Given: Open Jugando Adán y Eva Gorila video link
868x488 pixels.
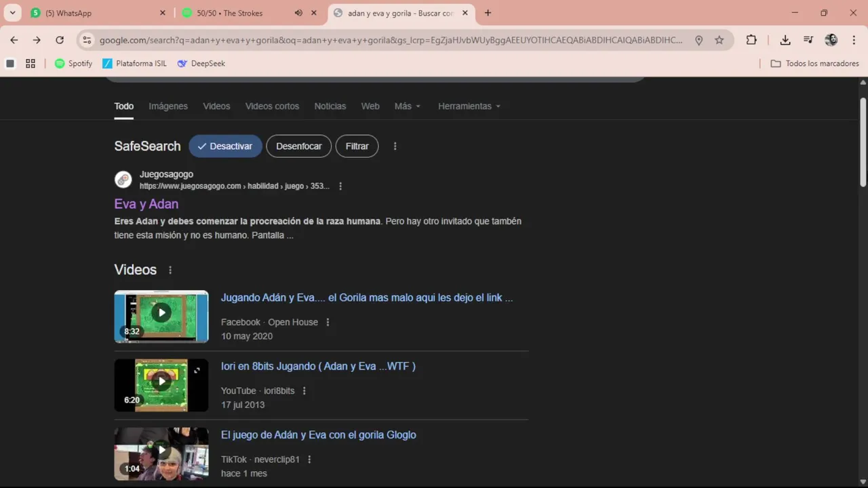Looking at the screenshot, I should 366,298.
